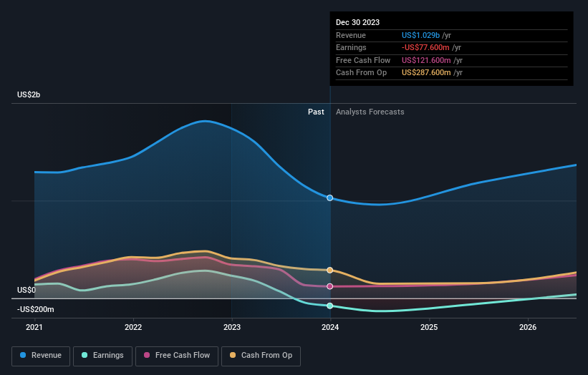Click the Past section label

pyautogui.click(x=316, y=112)
